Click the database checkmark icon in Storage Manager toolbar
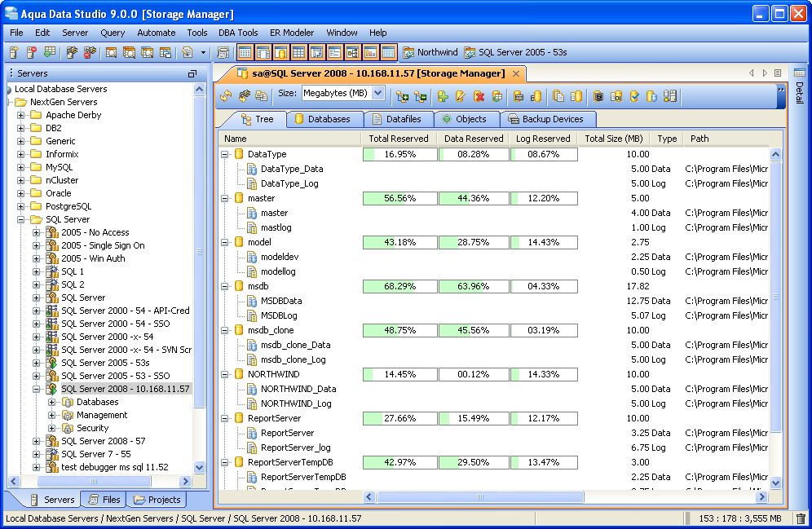 tap(634, 95)
